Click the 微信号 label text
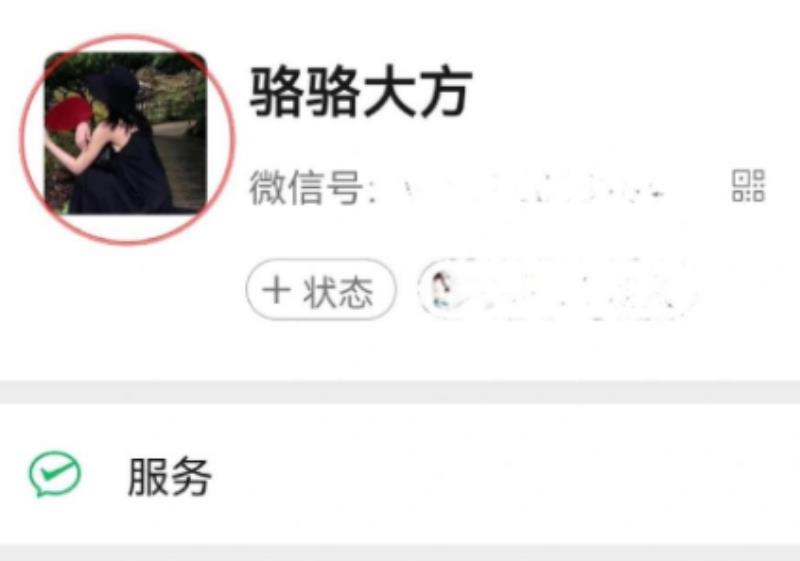Image resolution: width=800 pixels, height=561 pixels. pos(307,187)
